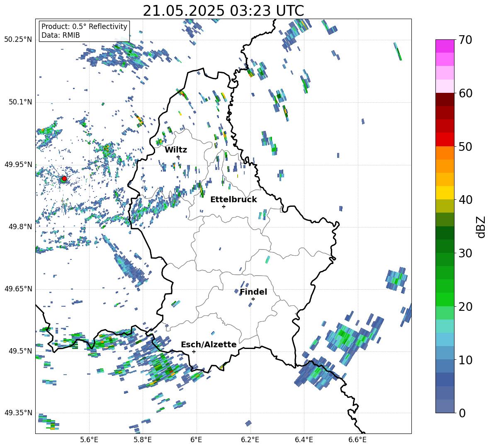Click the dBZ colorbar label
Image resolution: width=491 pixels, height=448 pixels.
[481, 227]
